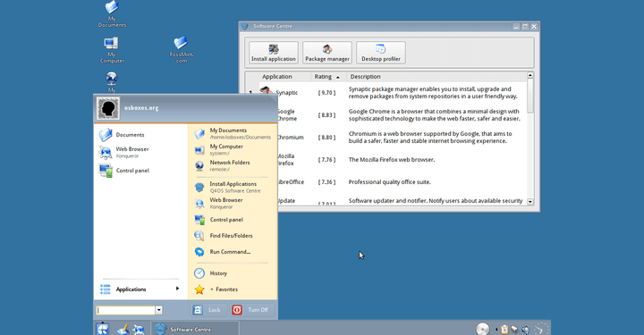Click the osboxes.org user avatar
This screenshot has width=644, height=335.
pos(108,108)
